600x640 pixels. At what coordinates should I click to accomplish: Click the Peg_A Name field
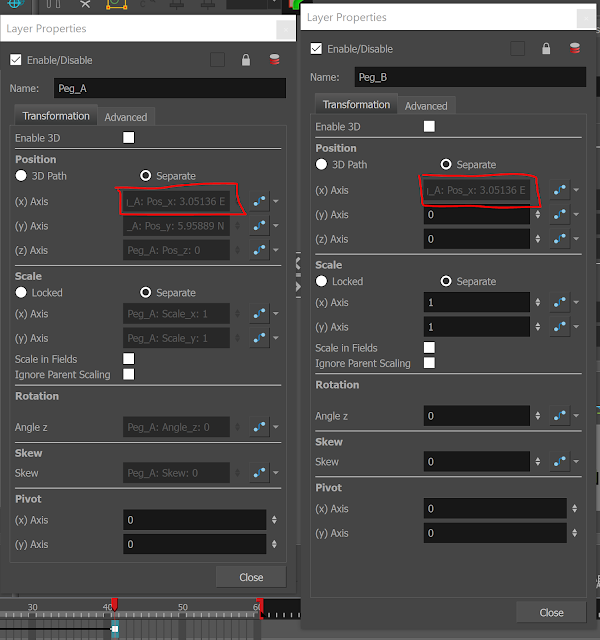(x=170, y=88)
